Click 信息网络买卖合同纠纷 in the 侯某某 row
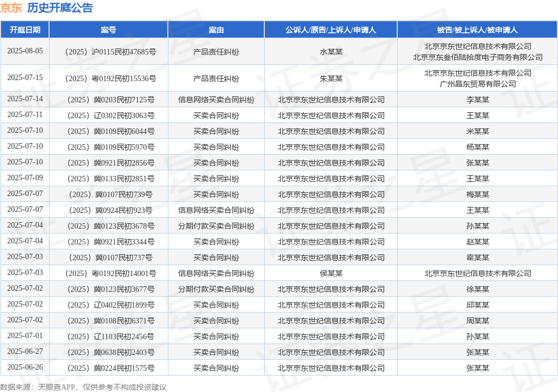The image size is (558, 392). click(x=216, y=273)
